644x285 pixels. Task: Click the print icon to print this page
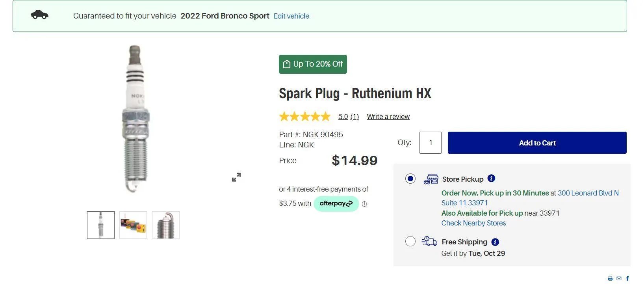coord(610,278)
